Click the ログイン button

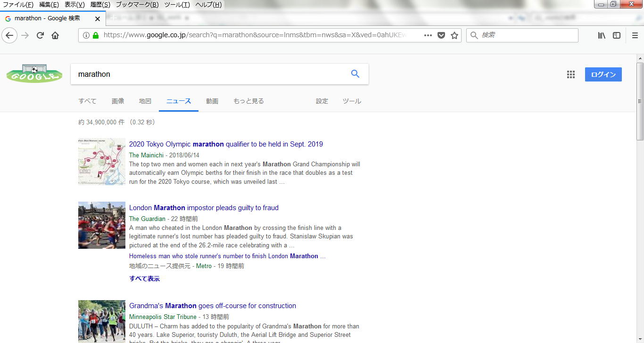[x=603, y=74]
